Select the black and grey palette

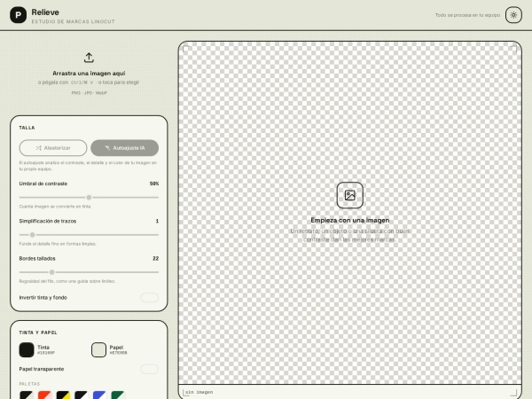(26, 395)
